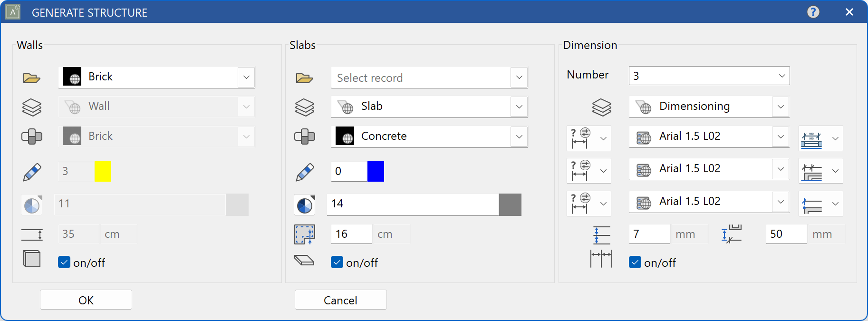The image size is (868, 321).
Task: Toggle the Walls on/off checkbox
Action: pyautogui.click(x=64, y=263)
